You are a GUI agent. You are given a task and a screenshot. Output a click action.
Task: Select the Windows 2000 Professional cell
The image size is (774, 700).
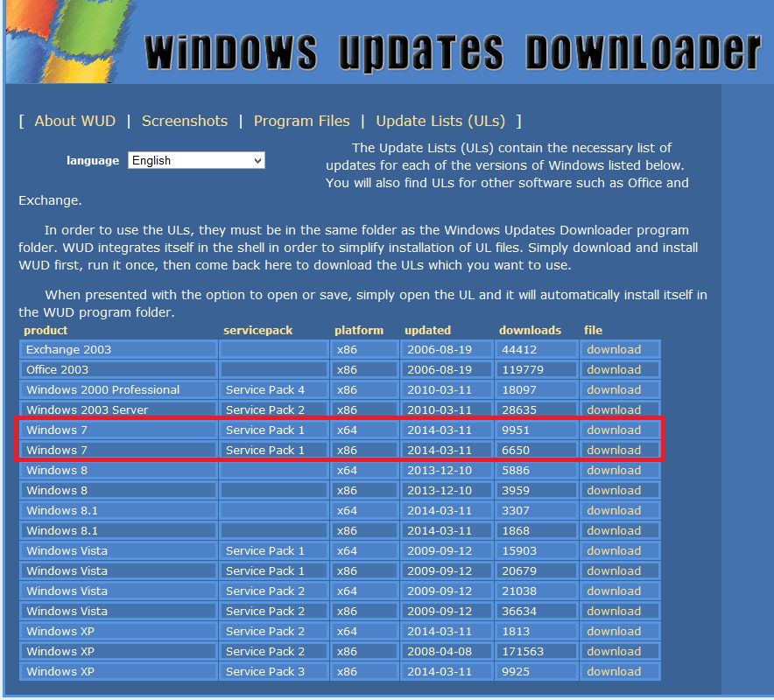pyautogui.click(x=119, y=389)
